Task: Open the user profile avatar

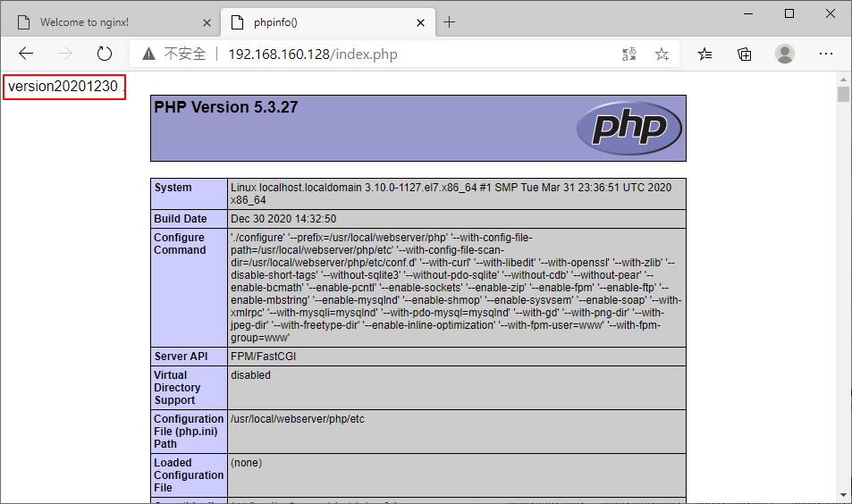Action: [785, 54]
